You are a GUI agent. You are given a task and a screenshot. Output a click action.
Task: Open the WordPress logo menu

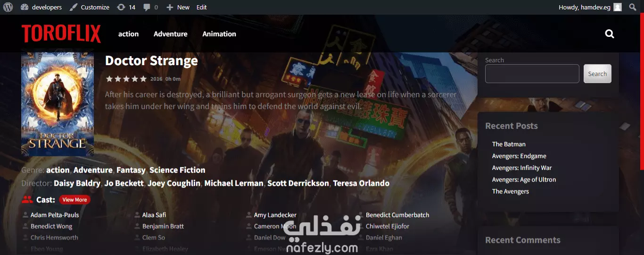[8, 7]
